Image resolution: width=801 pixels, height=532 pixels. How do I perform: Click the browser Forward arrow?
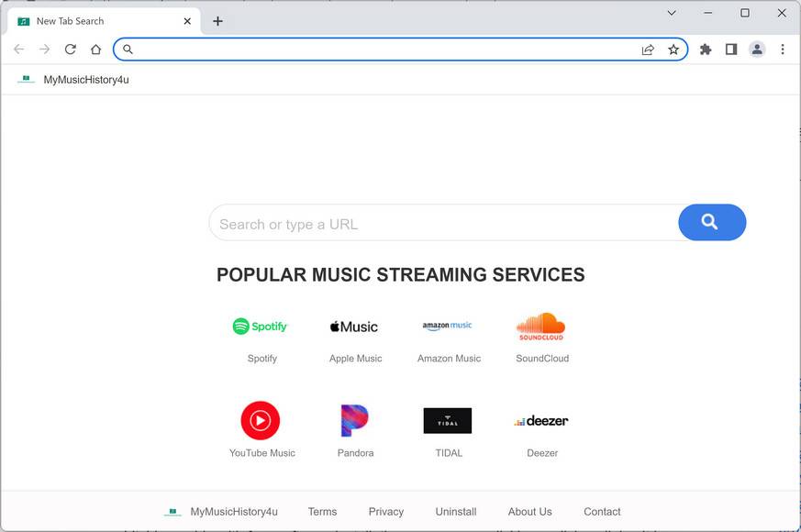coord(44,49)
